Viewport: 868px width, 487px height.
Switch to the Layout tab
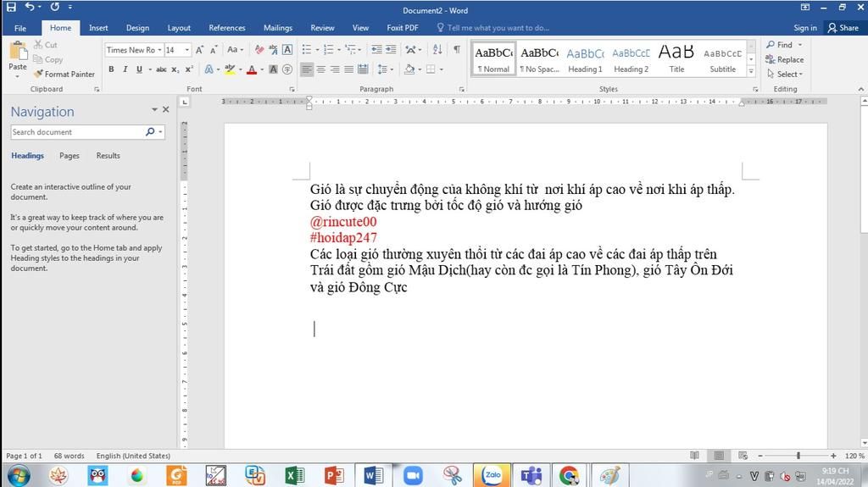[179, 28]
